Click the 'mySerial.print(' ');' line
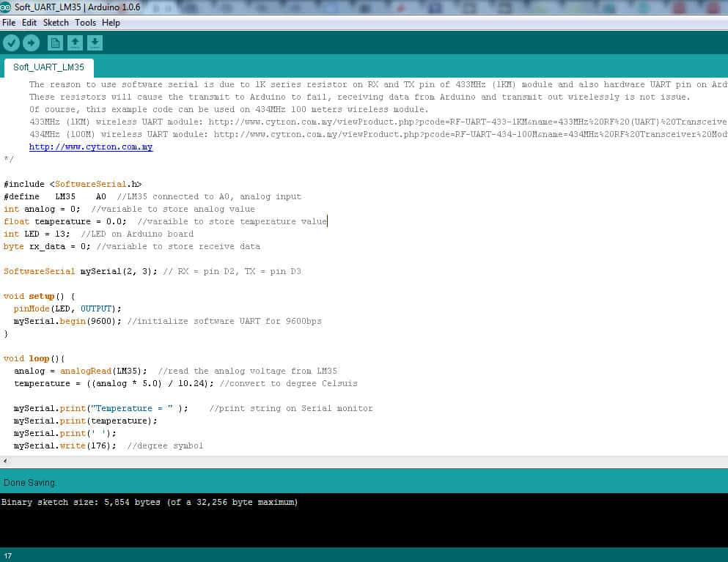 65,434
